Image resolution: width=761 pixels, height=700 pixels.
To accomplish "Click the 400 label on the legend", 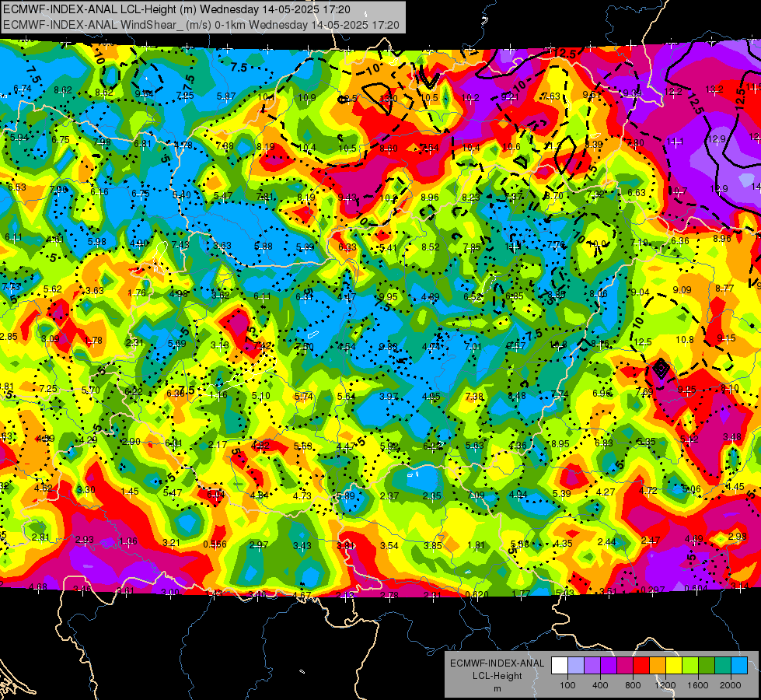I will (600, 685).
